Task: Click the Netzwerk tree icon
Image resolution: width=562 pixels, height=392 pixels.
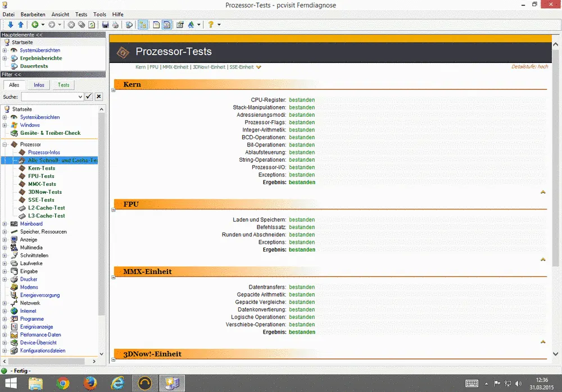Action: click(14, 303)
